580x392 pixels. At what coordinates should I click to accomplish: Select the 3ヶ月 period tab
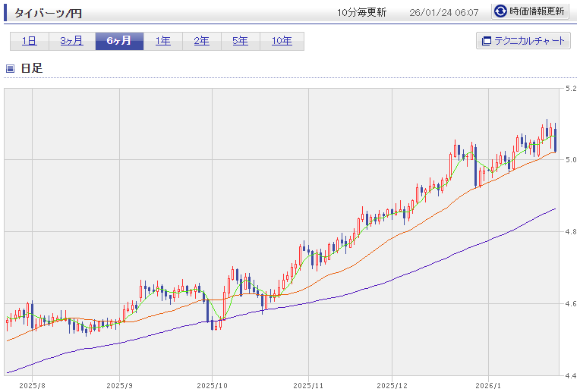pyautogui.click(x=72, y=41)
